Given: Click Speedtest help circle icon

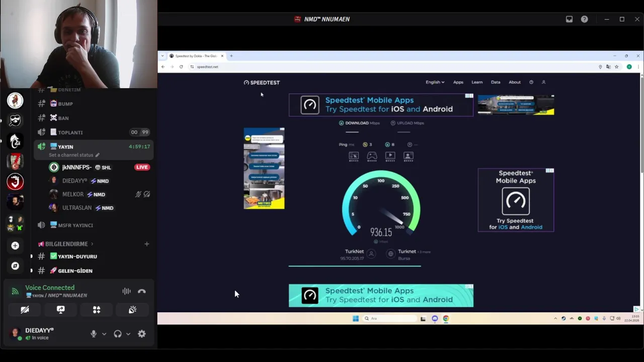Looking at the screenshot, I should (531, 82).
